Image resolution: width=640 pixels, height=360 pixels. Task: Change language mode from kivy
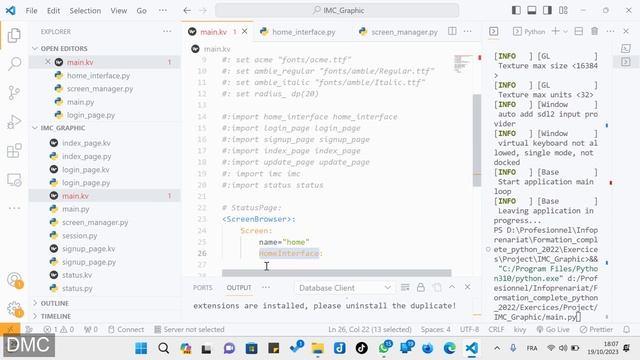pyautogui.click(x=520, y=329)
